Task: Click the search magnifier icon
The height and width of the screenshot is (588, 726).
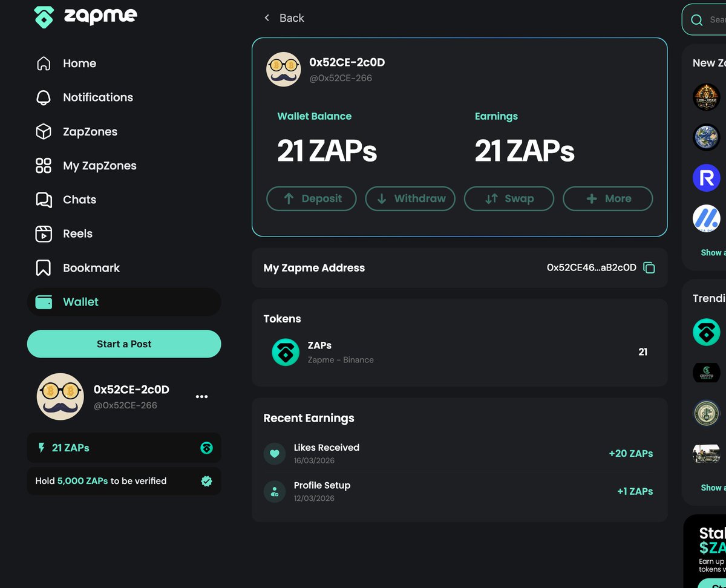Action: click(x=697, y=20)
